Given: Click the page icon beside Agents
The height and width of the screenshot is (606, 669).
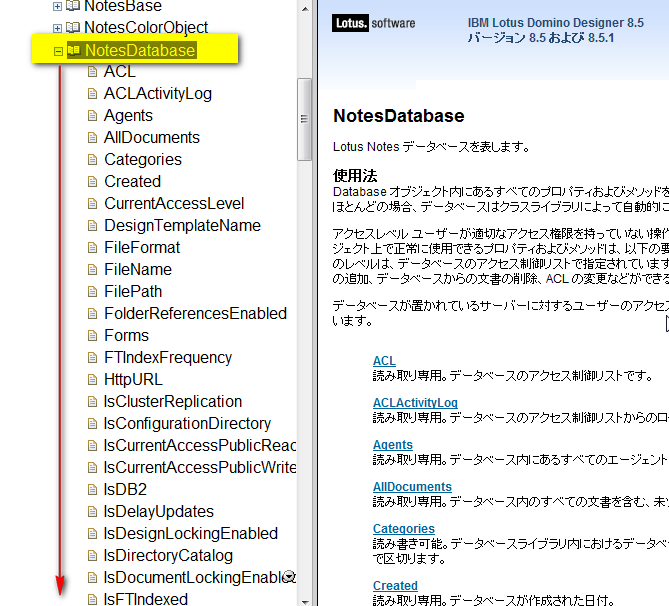Looking at the screenshot, I should click(92, 116).
